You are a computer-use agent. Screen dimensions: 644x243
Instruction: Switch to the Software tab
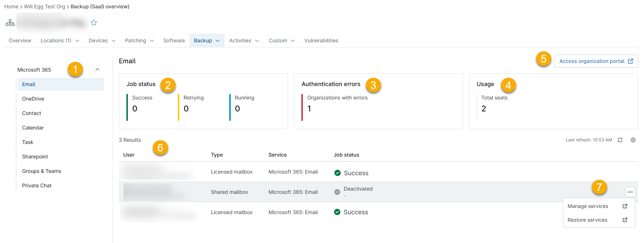pyautogui.click(x=174, y=40)
